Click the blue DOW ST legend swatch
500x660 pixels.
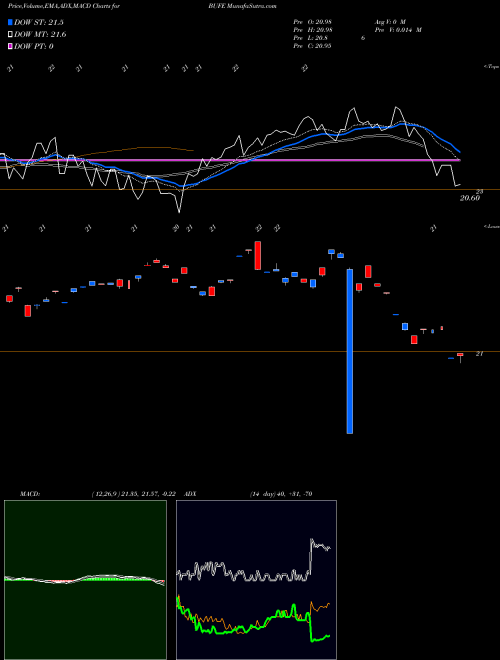click(x=10, y=22)
